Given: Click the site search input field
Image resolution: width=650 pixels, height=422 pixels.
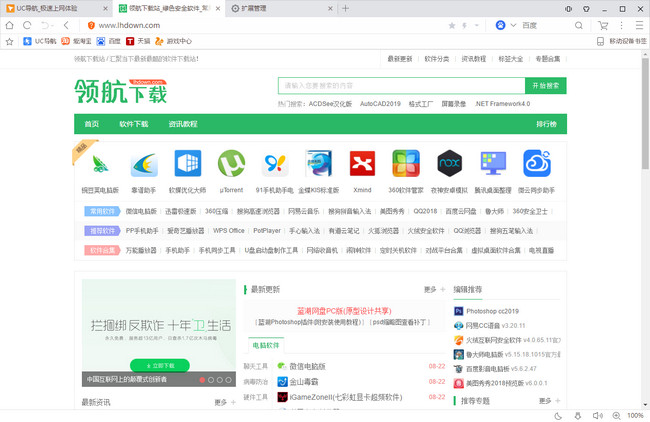Looking at the screenshot, I should point(401,86).
